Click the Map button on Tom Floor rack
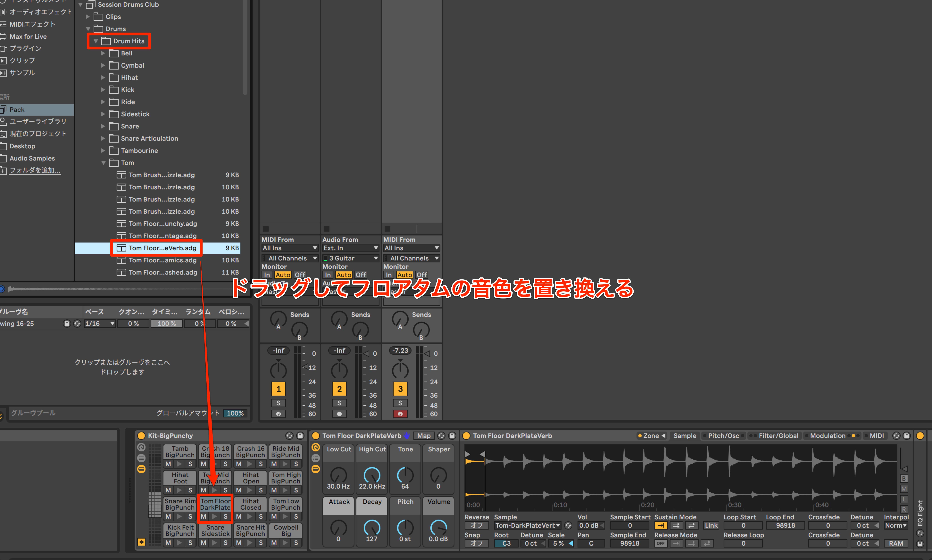932x560 pixels. [x=424, y=436]
